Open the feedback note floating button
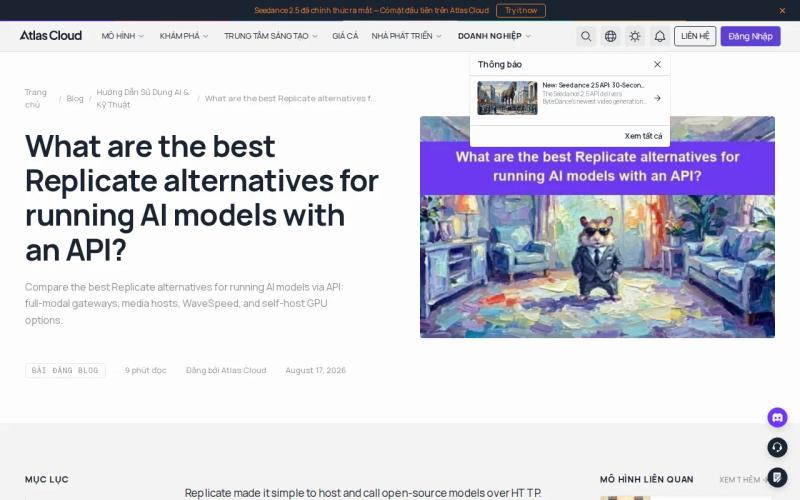Viewport: 800px width, 500px height. coord(777,478)
